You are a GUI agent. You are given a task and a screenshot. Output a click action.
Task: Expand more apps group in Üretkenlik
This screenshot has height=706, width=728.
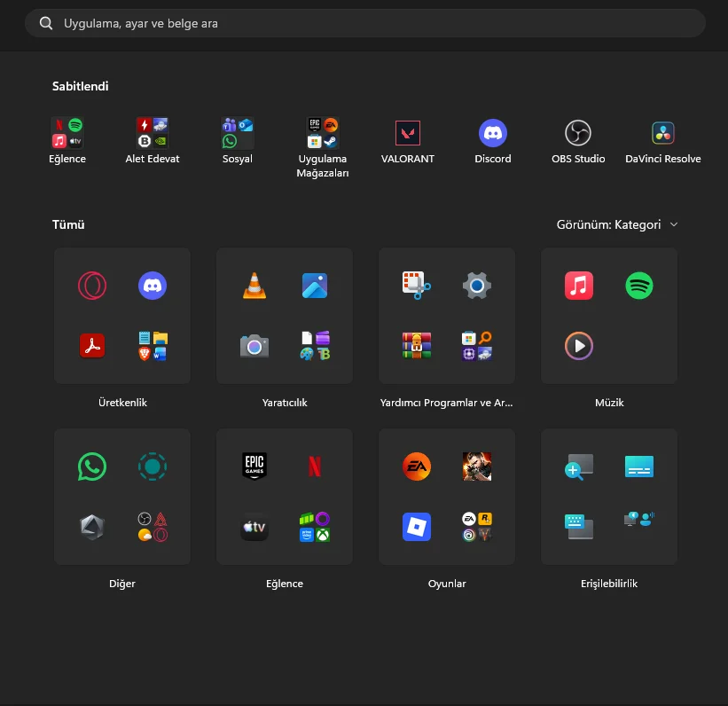click(153, 346)
